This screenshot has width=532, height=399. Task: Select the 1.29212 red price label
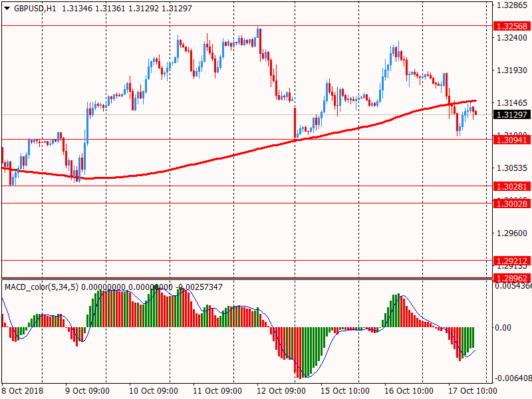coord(512,261)
